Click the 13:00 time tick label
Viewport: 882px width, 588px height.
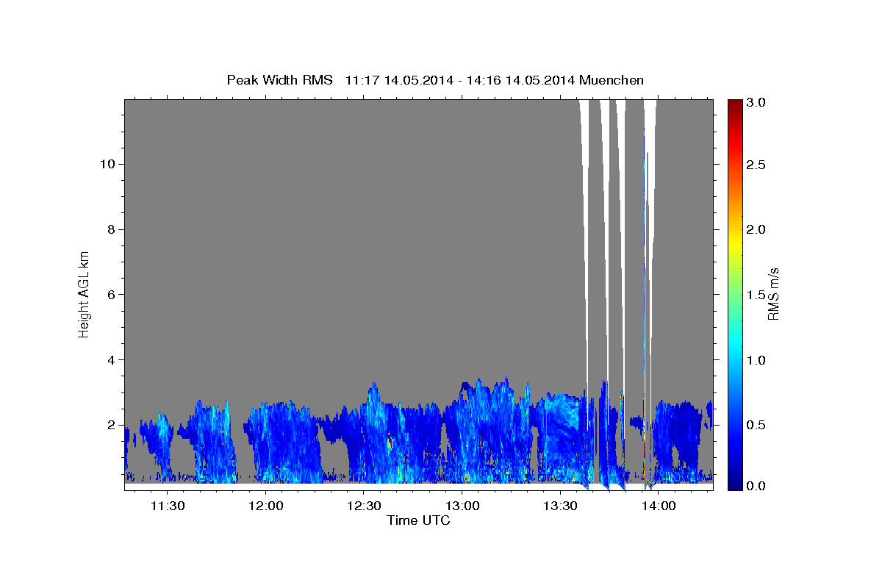[x=463, y=506]
